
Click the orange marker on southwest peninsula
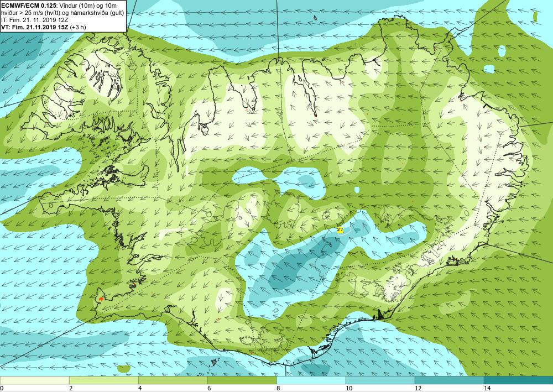(x=101, y=299)
